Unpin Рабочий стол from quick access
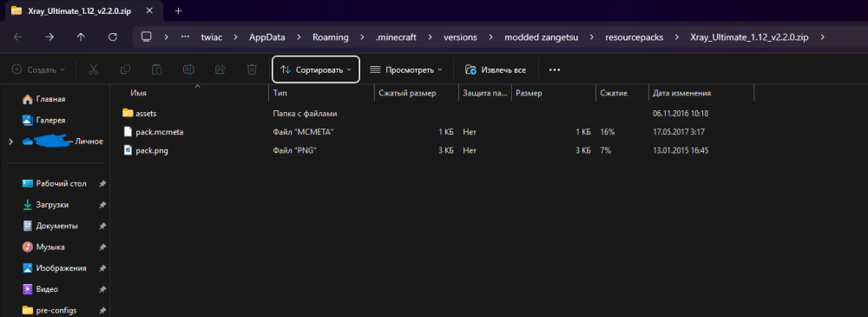 102,183
